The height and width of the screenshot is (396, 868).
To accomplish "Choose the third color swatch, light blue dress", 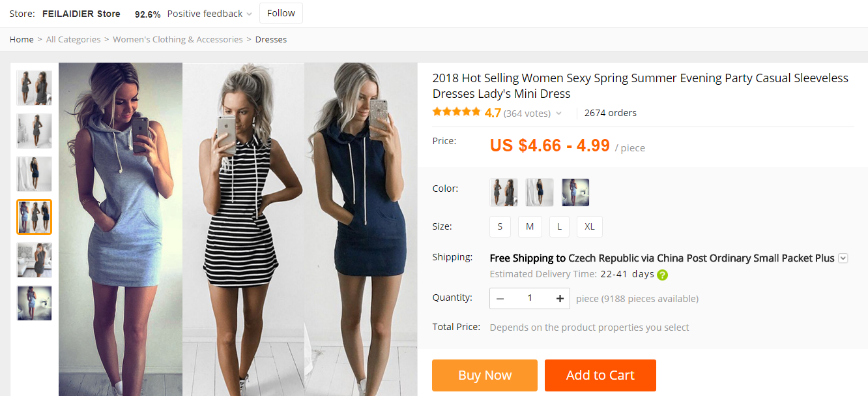I will (x=575, y=192).
